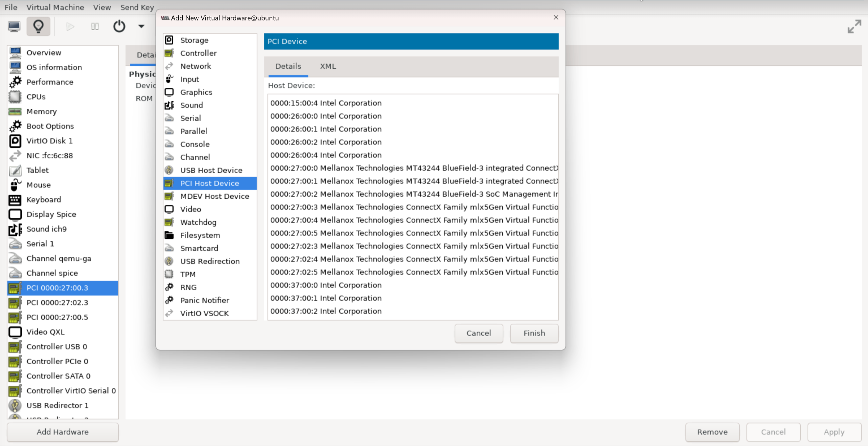Click the run virtual machine play icon
868x446 pixels.
70,26
